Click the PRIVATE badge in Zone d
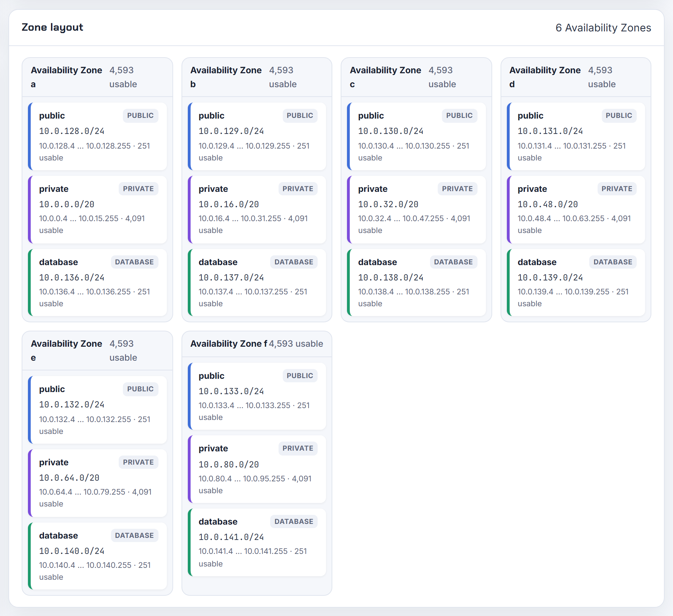This screenshot has width=673, height=616. point(617,189)
